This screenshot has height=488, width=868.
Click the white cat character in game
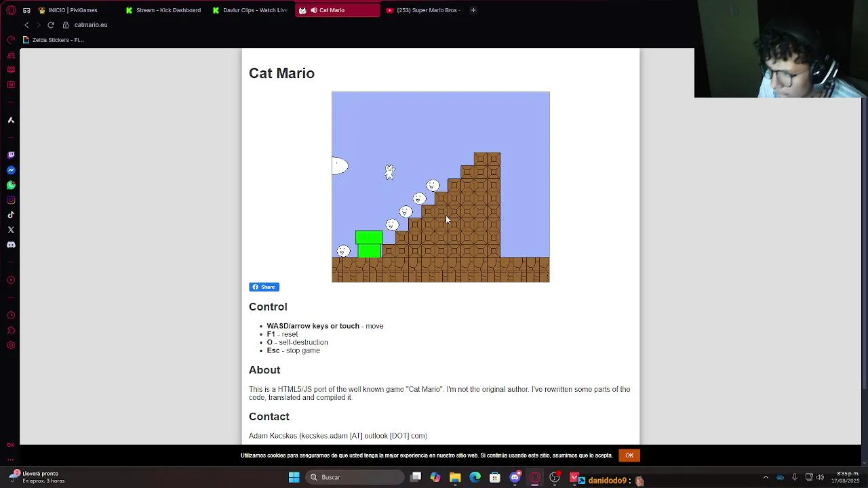click(389, 171)
